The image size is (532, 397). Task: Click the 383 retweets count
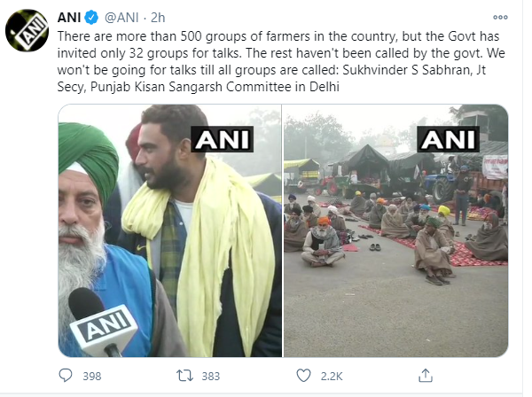(209, 376)
